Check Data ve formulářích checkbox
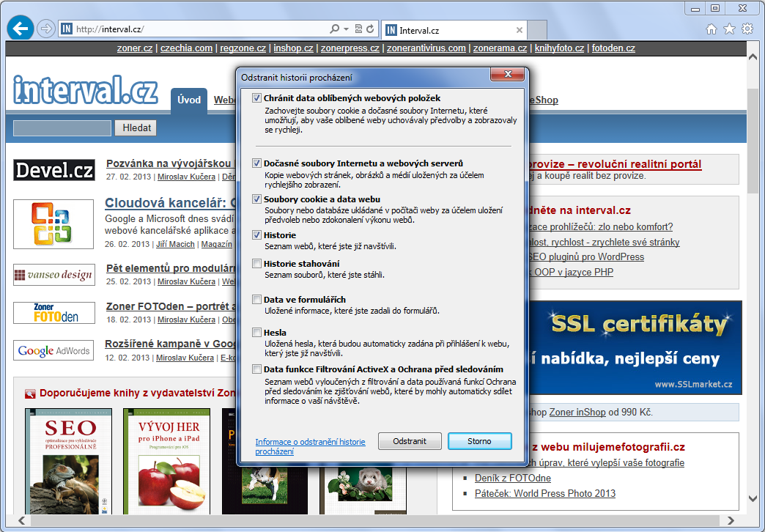This screenshot has height=532, width=765. click(x=256, y=299)
